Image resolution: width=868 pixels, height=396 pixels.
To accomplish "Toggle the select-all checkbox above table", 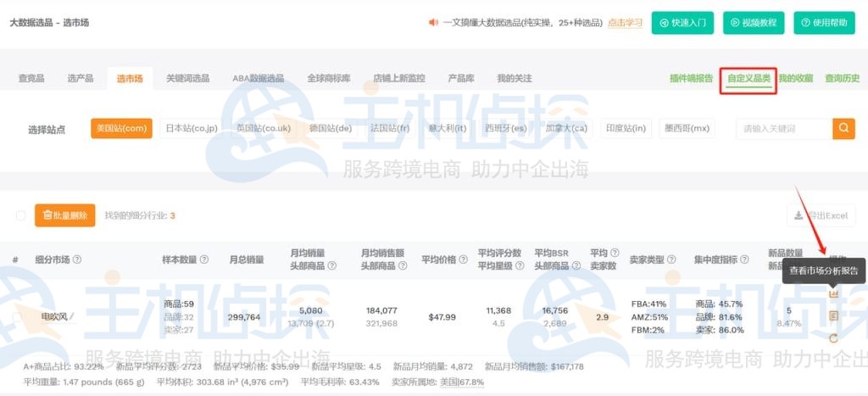I will tap(20, 215).
